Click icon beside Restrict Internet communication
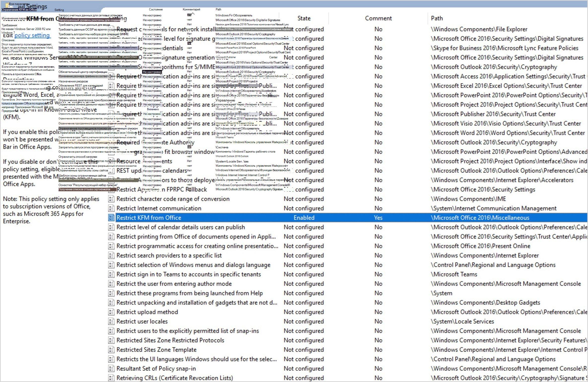Image resolution: width=588 pixels, height=382 pixels. (x=111, y=208)
